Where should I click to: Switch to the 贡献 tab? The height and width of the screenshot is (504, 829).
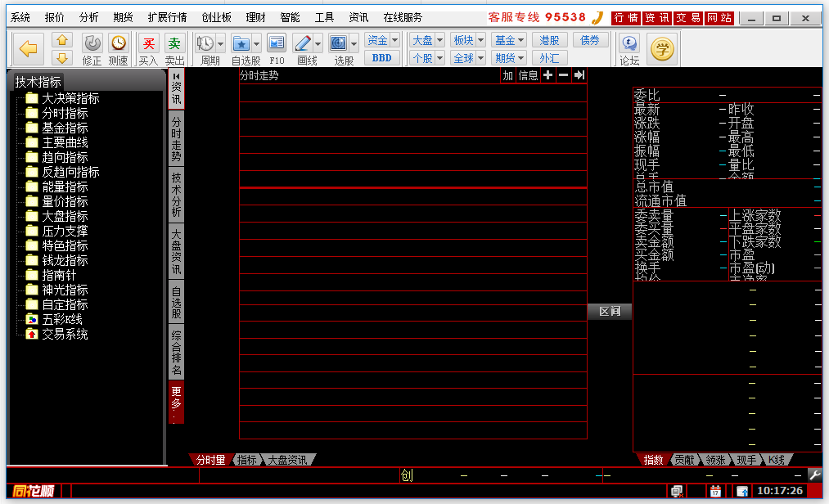coord(684,460)
